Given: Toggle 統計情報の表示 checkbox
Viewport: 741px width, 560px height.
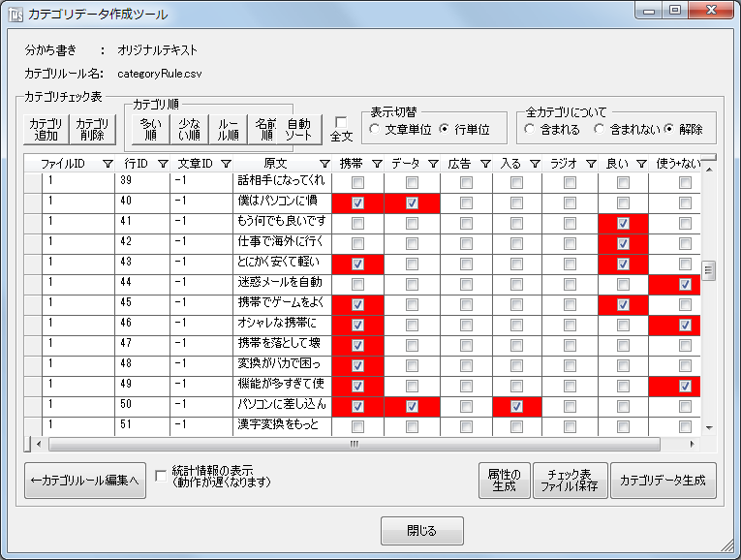Looking at the screenshot, I should point(161,475).
